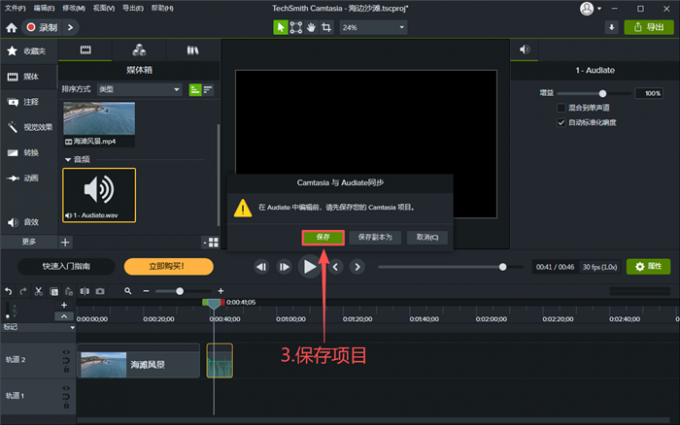Capture a frame with the camera icon
The image size is (680, 425).
(x=100, y=291)
